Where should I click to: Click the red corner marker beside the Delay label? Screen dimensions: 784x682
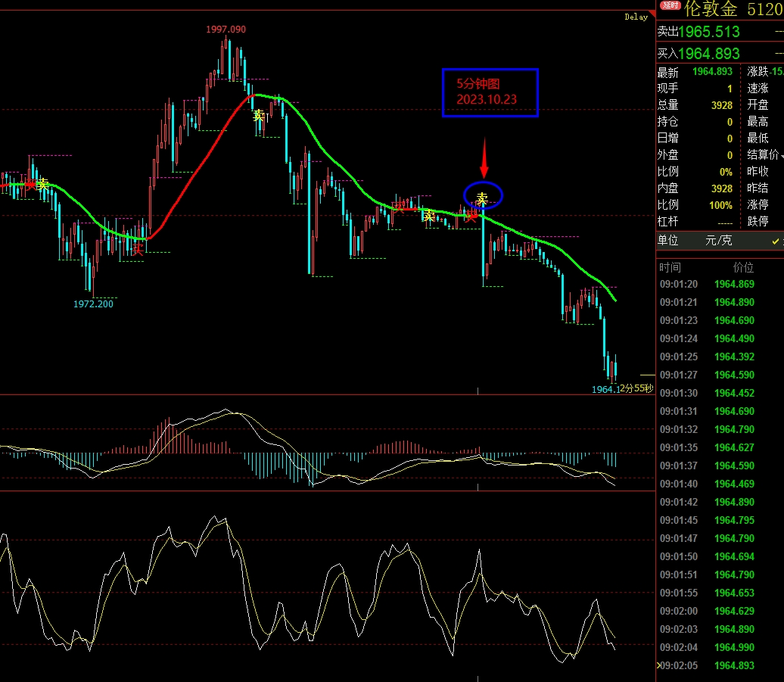point(652,14)
